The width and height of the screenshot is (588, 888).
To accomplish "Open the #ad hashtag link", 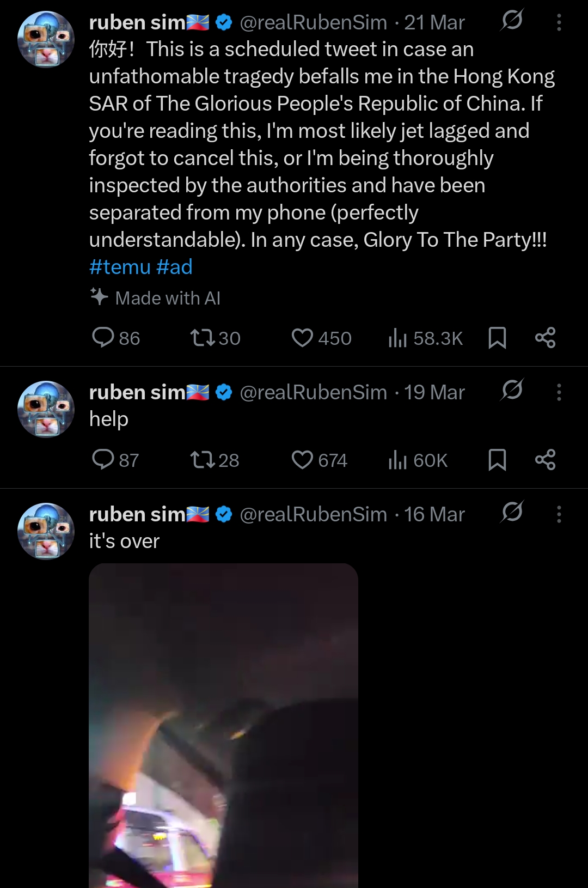I will 174,267.
